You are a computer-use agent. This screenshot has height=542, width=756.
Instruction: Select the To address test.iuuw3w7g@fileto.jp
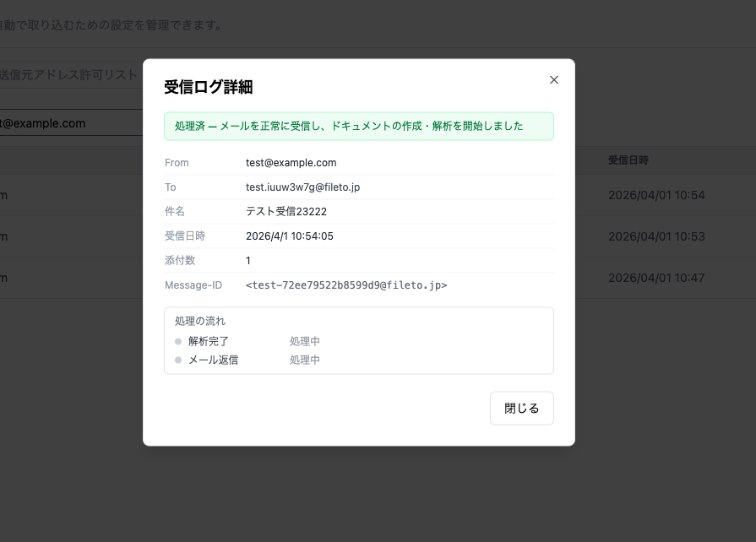(302, 187)
